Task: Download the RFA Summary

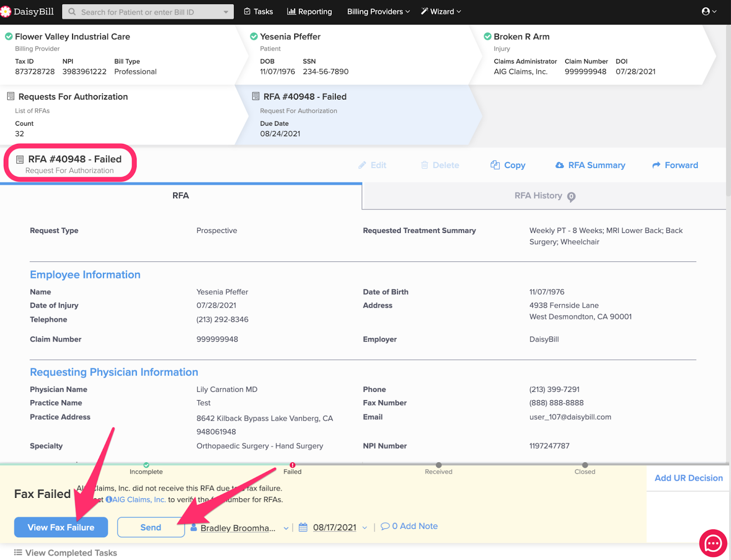Action: [x=590, y=165]
